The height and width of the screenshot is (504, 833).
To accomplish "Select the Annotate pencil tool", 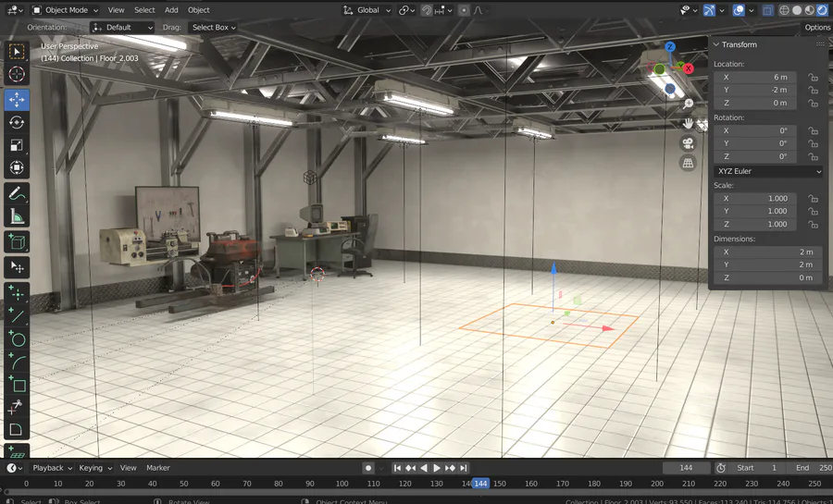I will coord(17,193).
